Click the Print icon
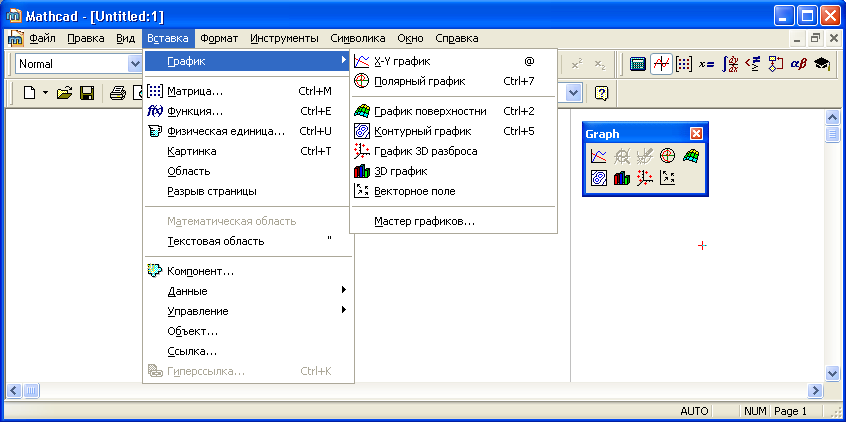 point(118,93)
